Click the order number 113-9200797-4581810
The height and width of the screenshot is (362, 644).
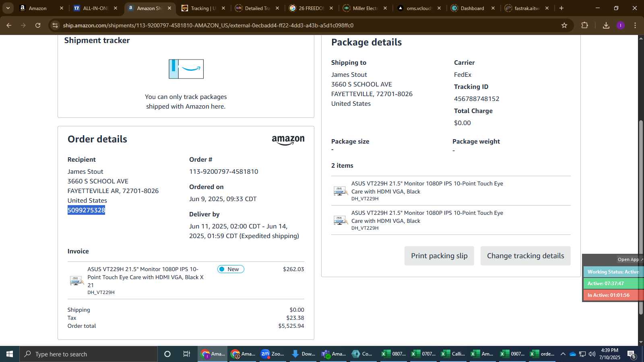click(224, 171)
